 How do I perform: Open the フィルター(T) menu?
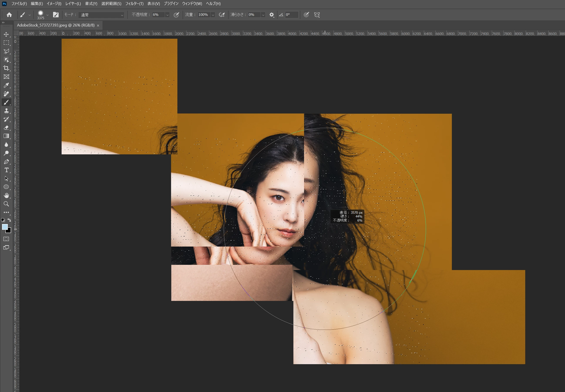134,4
